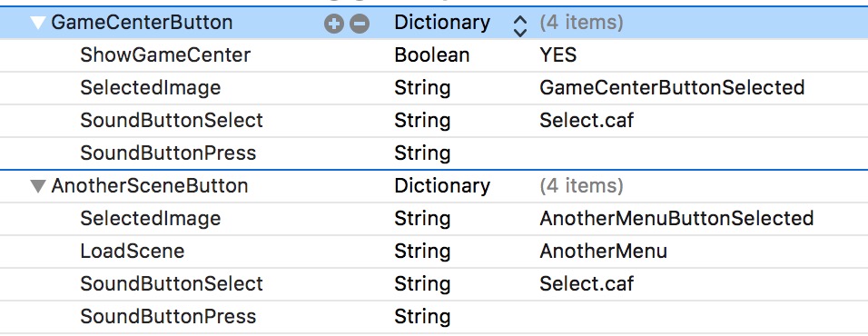This screenshot has height=336, width=868.
Task: Click the Dictionary type of AnotherSceneButton
Action: pos(442,186)
